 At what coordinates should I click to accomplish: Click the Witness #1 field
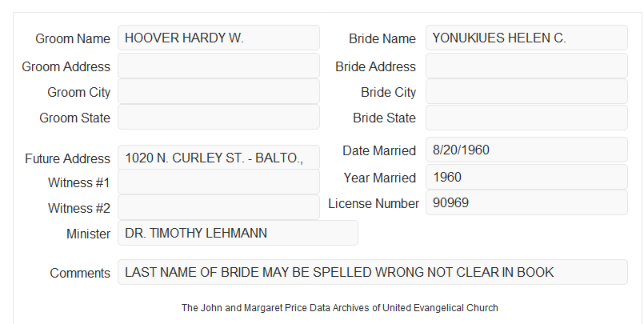pyautogui.click(x=218, y=182)
